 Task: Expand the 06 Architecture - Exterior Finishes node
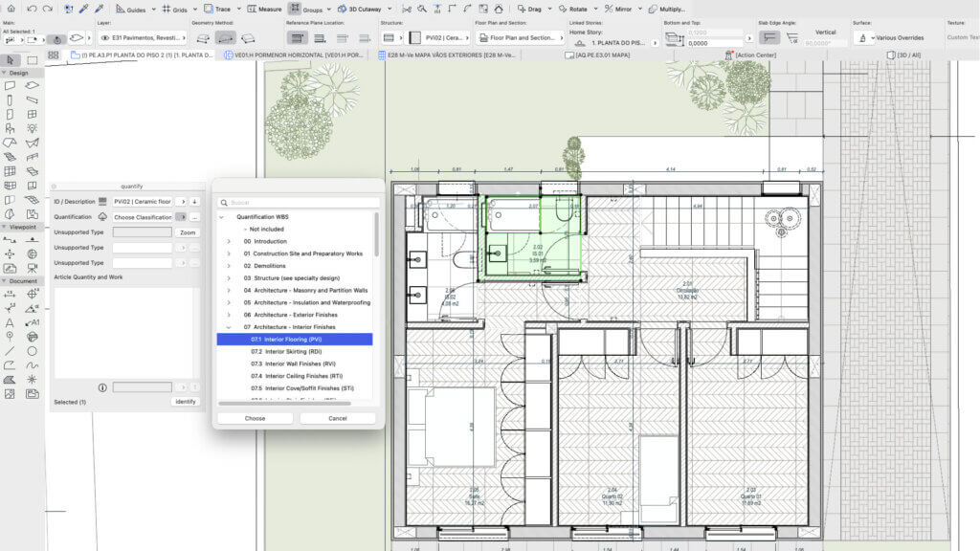point(229,315)
